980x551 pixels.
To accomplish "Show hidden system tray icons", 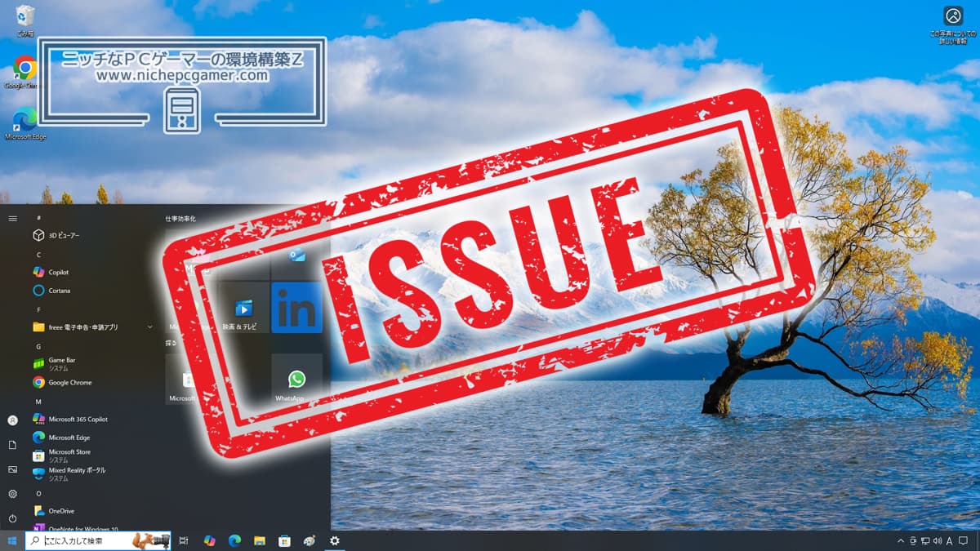I will click(x=901, y=540).
